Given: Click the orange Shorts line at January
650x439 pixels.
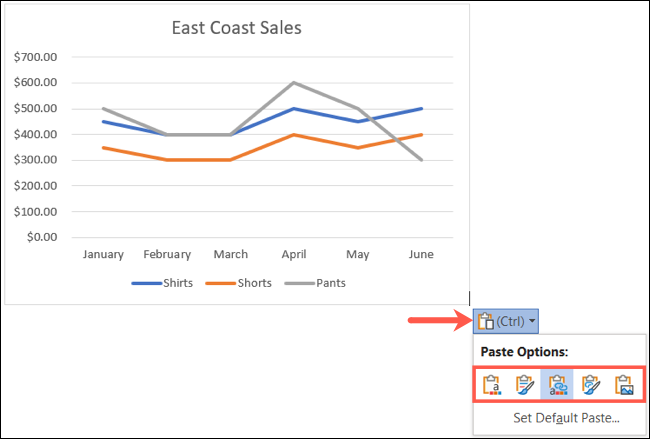Looking at the screenshot, I should click(104, 147).
